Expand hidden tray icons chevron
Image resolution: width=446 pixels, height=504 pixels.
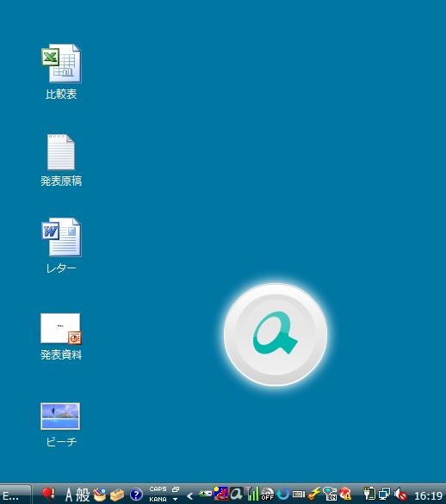(x=190, y=496)
